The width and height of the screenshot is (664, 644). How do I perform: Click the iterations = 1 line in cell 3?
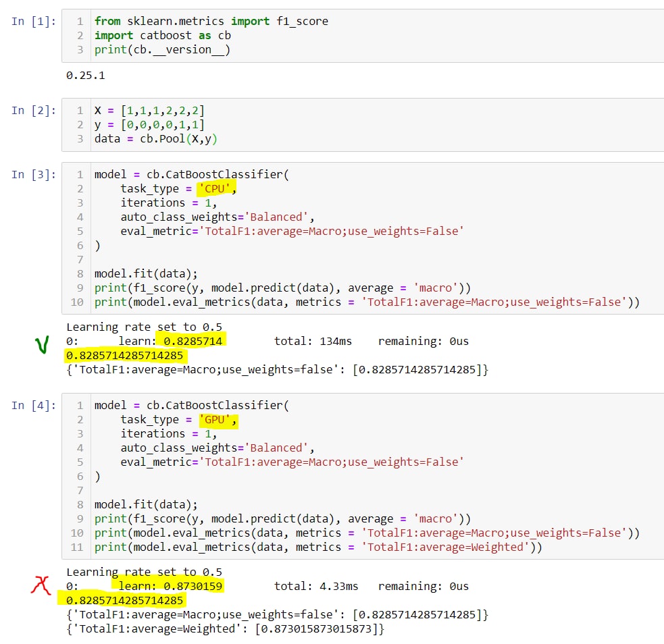[x=169, y=203]
